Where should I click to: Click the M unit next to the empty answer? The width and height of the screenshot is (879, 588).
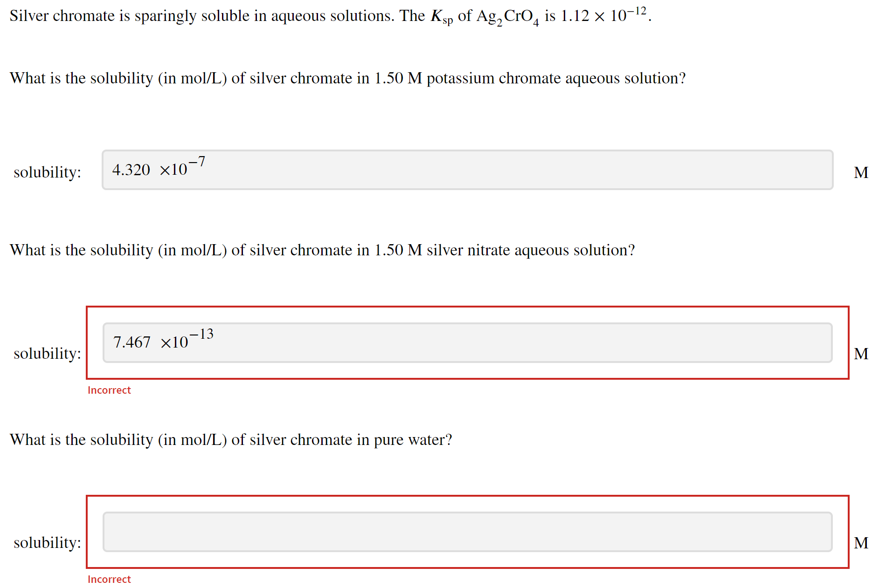click(861, 543)
